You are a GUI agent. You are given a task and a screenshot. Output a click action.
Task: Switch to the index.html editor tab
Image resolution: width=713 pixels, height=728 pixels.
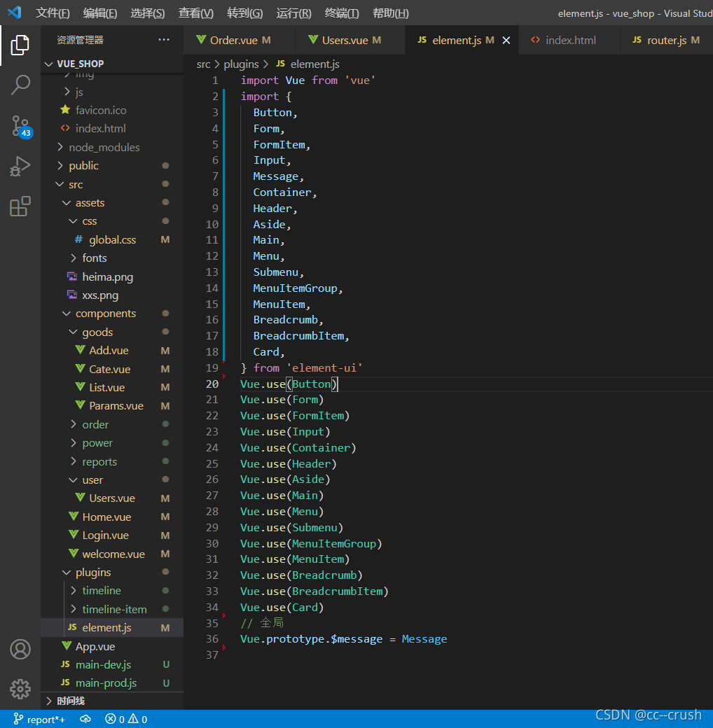pyautogui.click(x=569, y=41)
